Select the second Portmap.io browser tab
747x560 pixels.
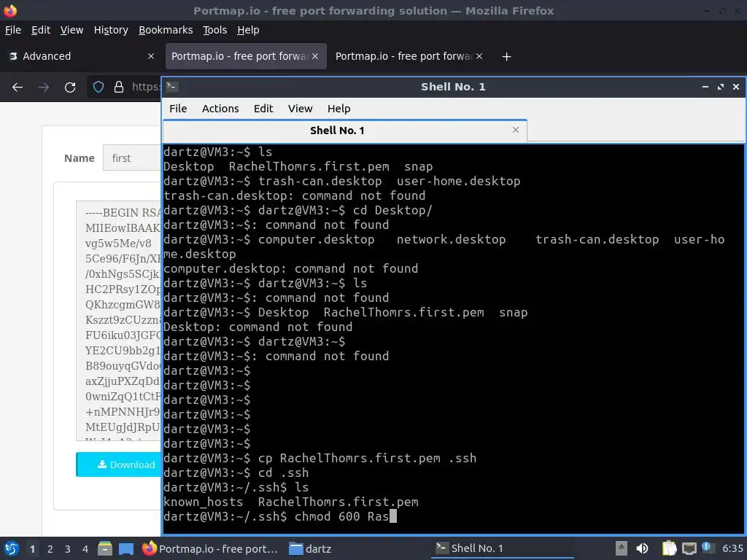(x=410, y=56)
